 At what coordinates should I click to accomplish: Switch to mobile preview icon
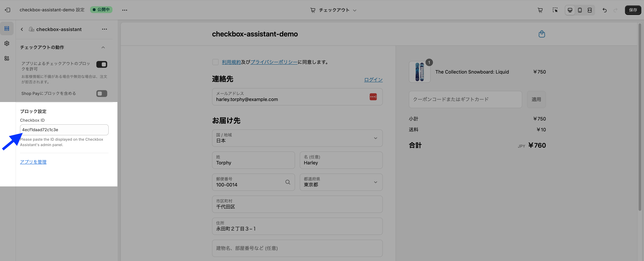click(x=580, y=10)
